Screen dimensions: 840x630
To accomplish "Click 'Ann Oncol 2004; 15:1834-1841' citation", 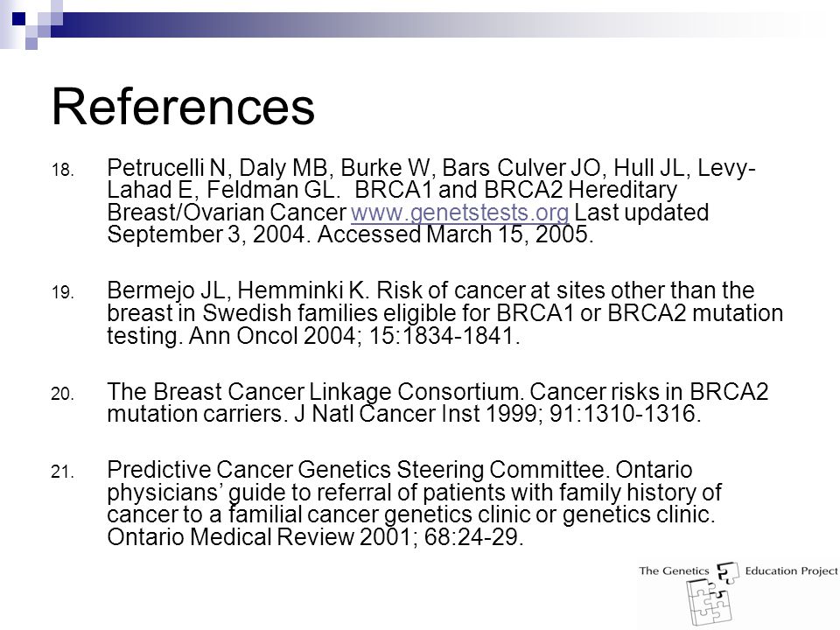I will pos(354,336).
